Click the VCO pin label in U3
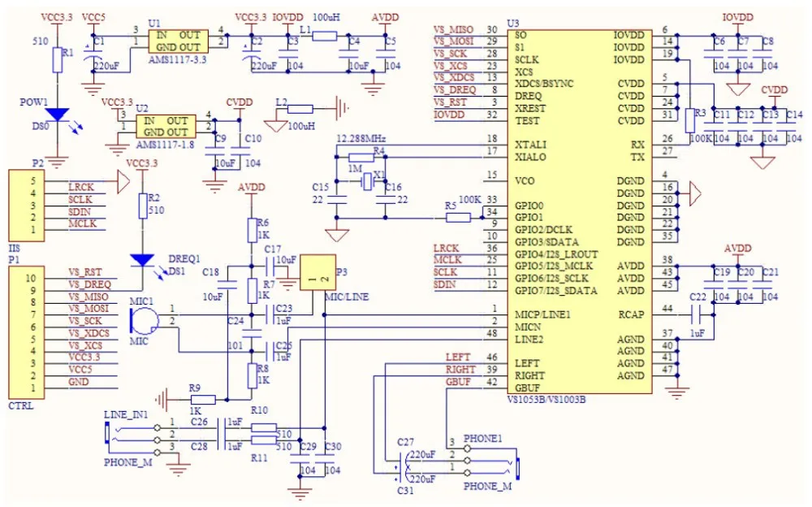812x507 pixels. click(525, 181)
